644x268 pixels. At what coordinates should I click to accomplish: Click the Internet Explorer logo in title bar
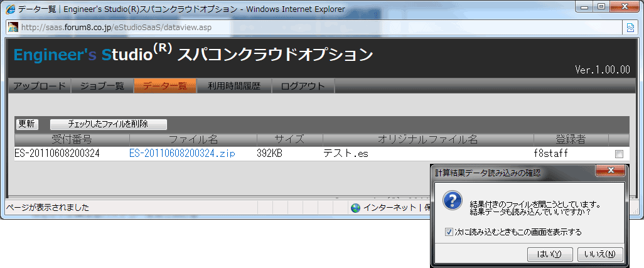(x=11, y=9)
